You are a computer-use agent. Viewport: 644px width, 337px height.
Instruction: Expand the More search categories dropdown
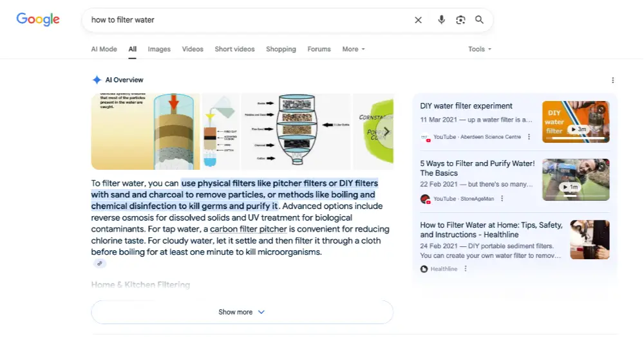[x=354, y=49]
